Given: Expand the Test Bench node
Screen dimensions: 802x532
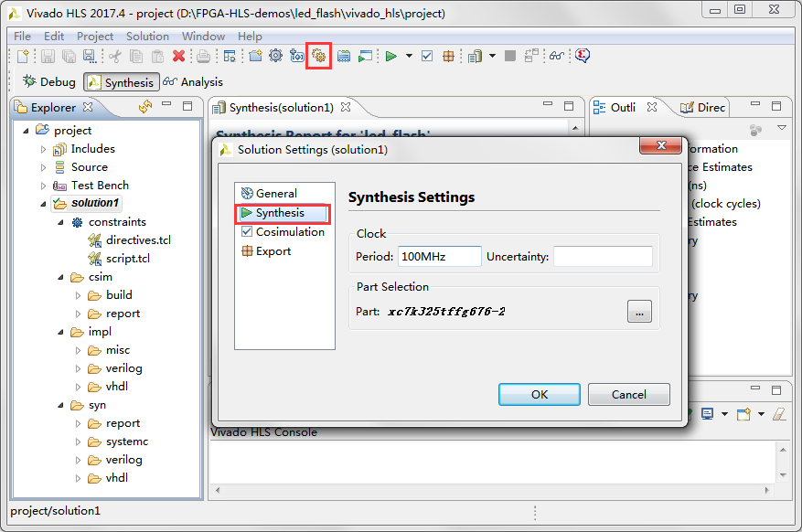Looking at the screenshot, I should click(x=43, y=186).
